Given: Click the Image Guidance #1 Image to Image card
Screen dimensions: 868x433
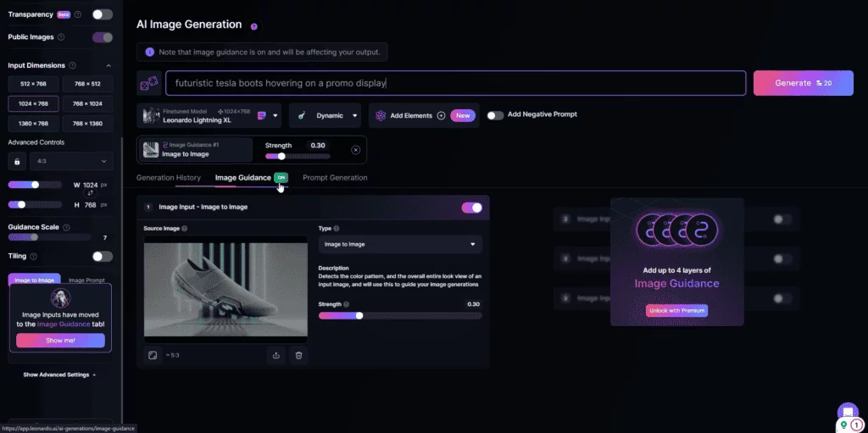Looking at the screenshot, I should 196,149.
